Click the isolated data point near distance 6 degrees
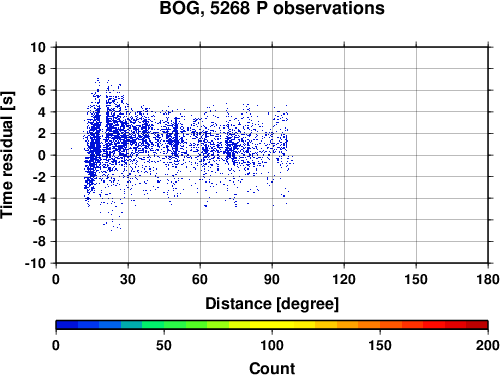 [71, 148]
